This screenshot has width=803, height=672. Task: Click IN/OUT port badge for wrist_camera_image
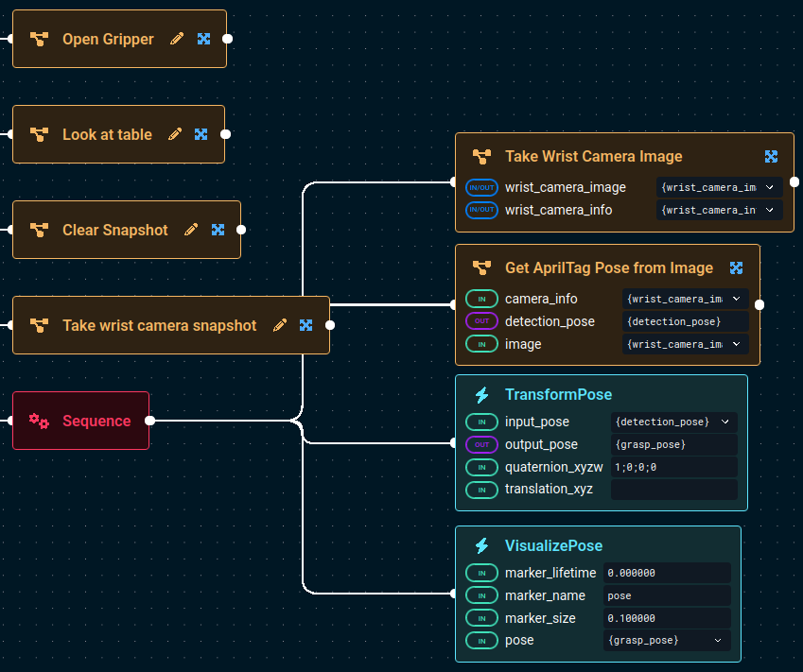tap(482, 187)
